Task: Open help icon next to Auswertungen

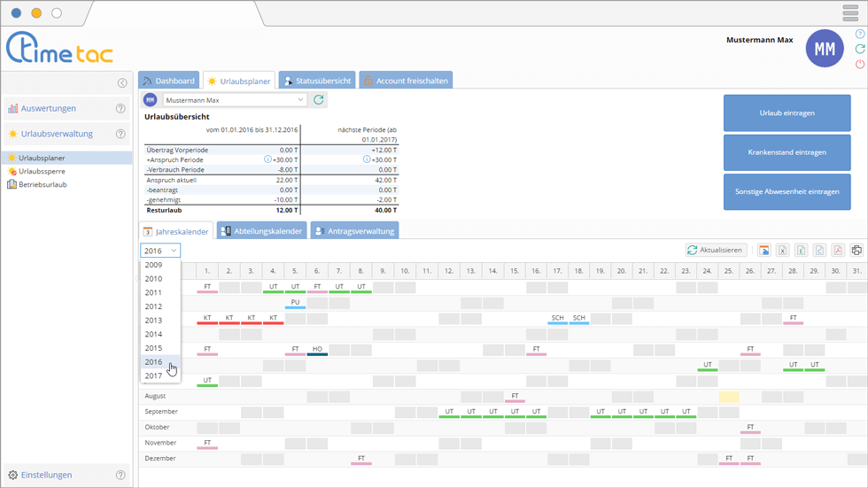Action: coord(120,109)
